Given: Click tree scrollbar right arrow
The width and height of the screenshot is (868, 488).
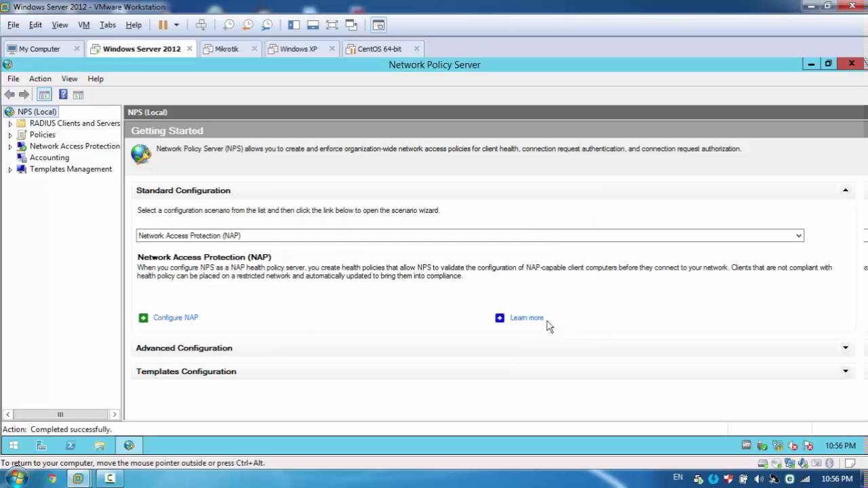Looking at the screenshot, I should pyautogui.click(x=114, y=414).
